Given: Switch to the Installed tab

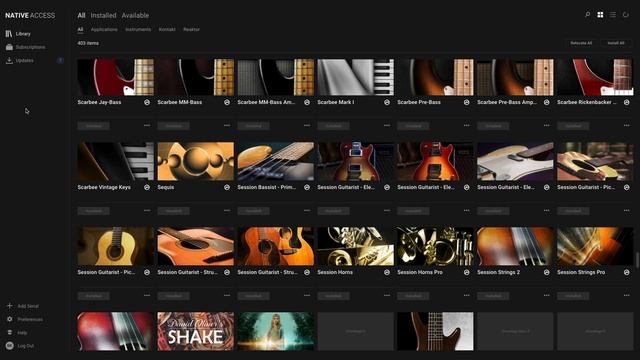Looking at the screenshot, I should pyautogui.click(x=103, y=16).
